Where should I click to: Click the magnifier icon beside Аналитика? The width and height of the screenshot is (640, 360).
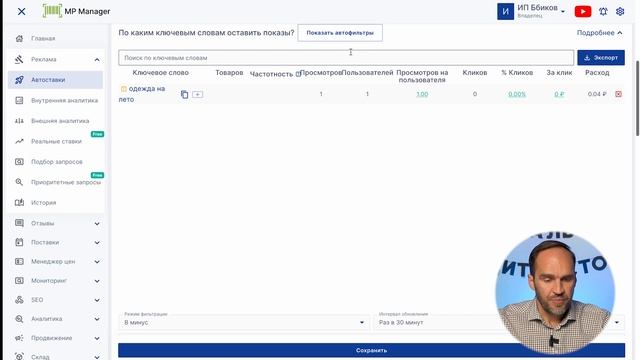click(x=19, y=319)
